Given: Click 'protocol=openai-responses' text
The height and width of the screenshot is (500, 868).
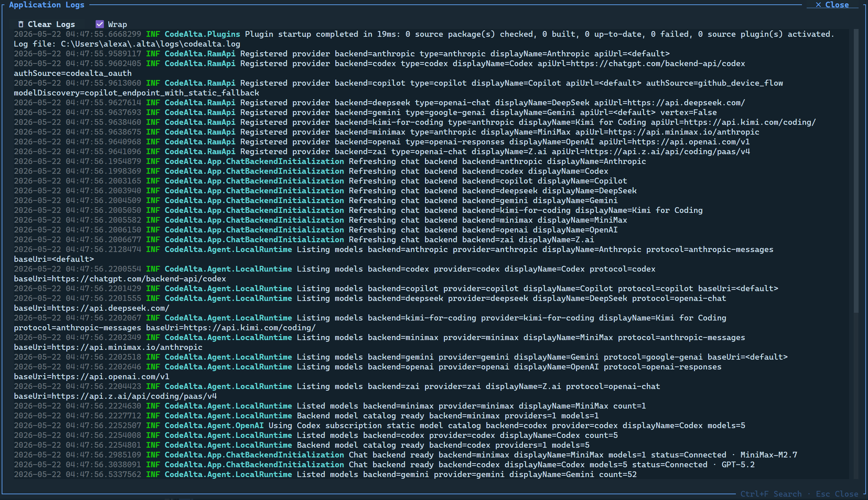Looking at the screenshot, I should tap(662, 367).
